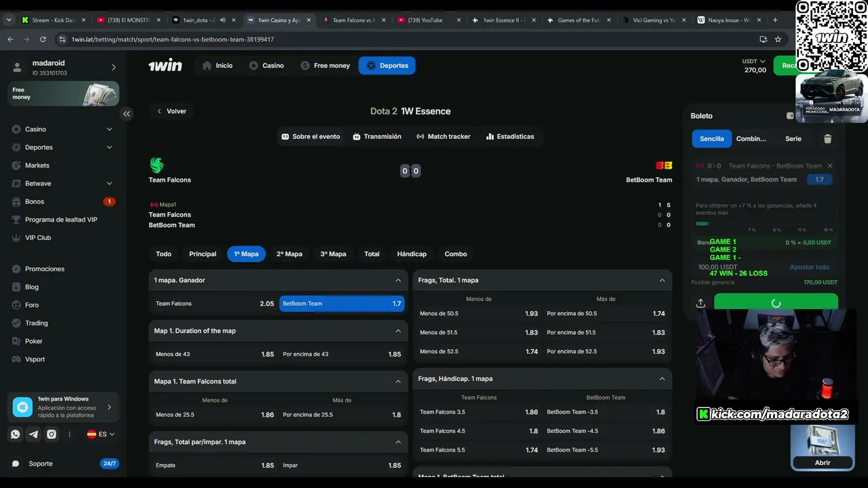Open the ES language dropdown
The width and height of the screenshot is (868, 488).
(101, 434)
